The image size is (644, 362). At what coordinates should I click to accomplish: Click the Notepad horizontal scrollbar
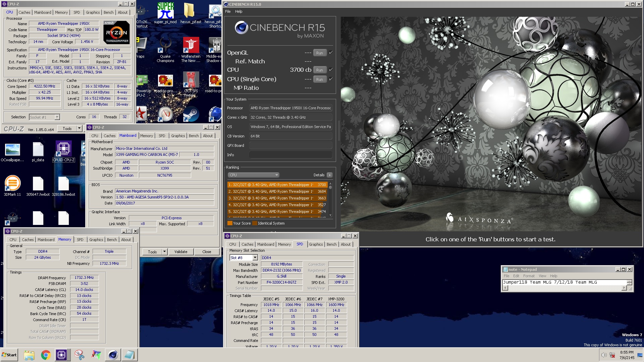(x=565, y=288)
